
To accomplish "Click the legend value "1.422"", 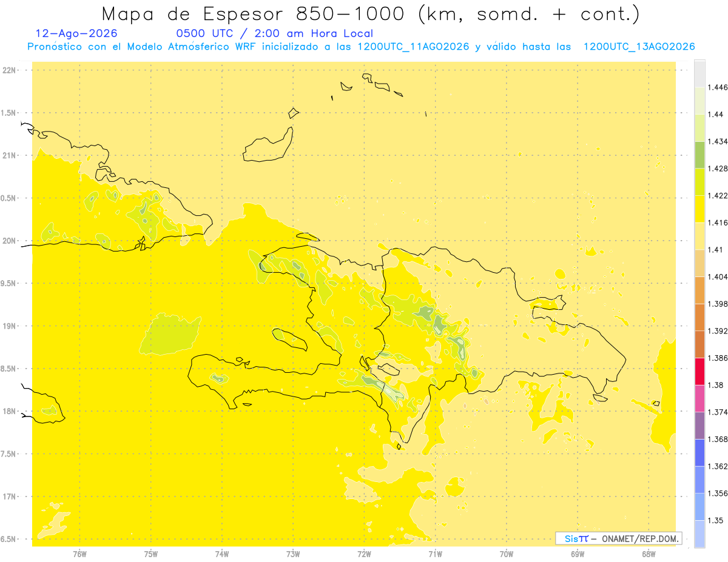I will (718, 196).
